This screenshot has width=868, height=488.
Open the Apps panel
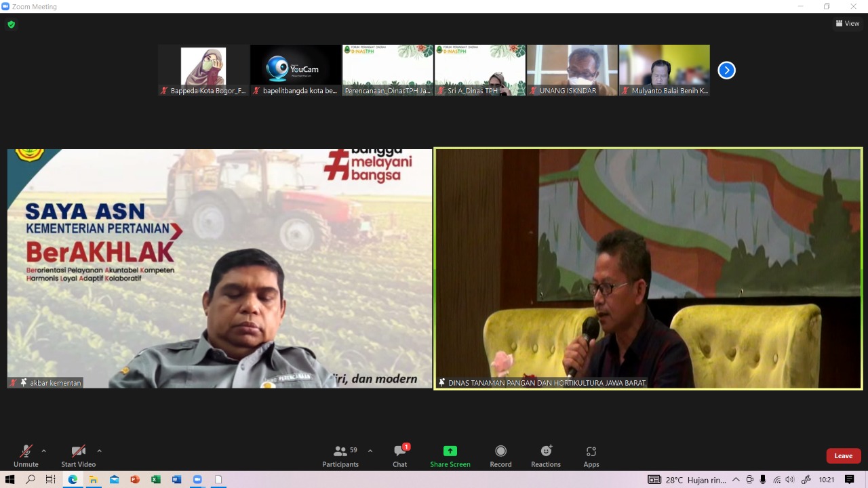click(591, 455)
